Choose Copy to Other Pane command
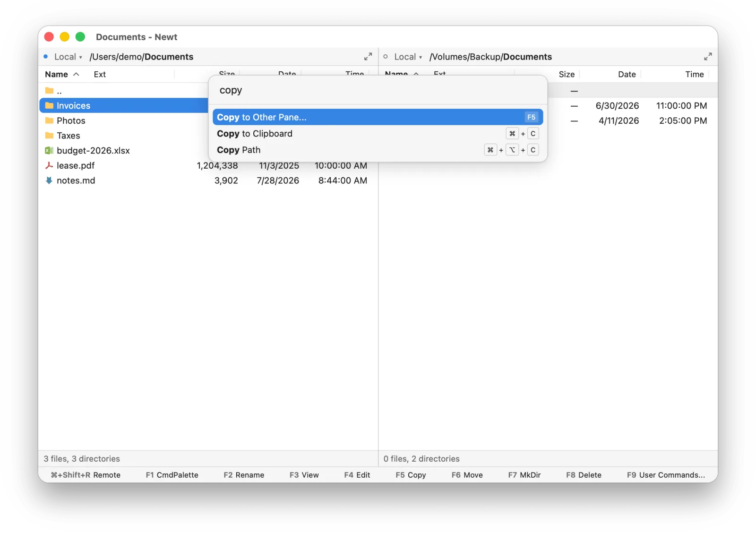 (378, 117)
